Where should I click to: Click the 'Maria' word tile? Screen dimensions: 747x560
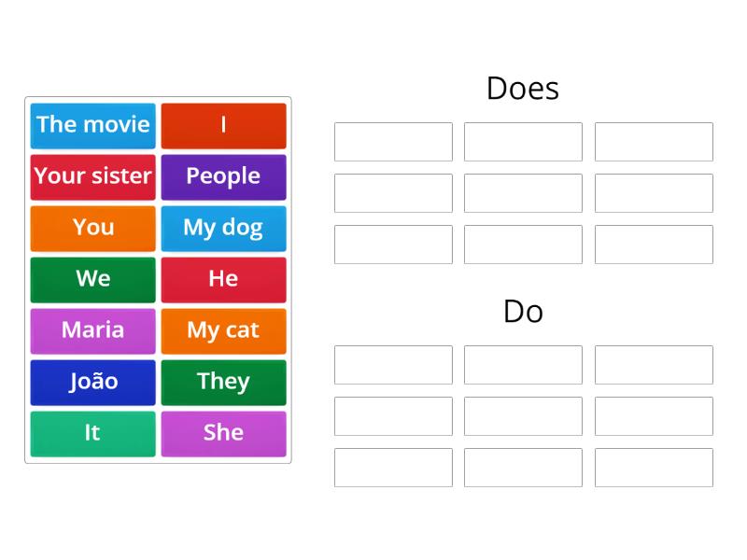92,330
